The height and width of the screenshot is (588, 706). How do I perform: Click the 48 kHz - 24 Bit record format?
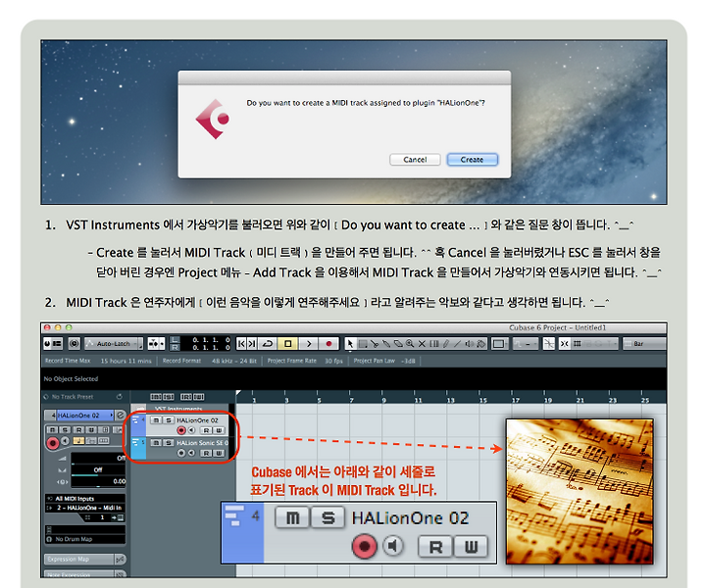(234, 361)
